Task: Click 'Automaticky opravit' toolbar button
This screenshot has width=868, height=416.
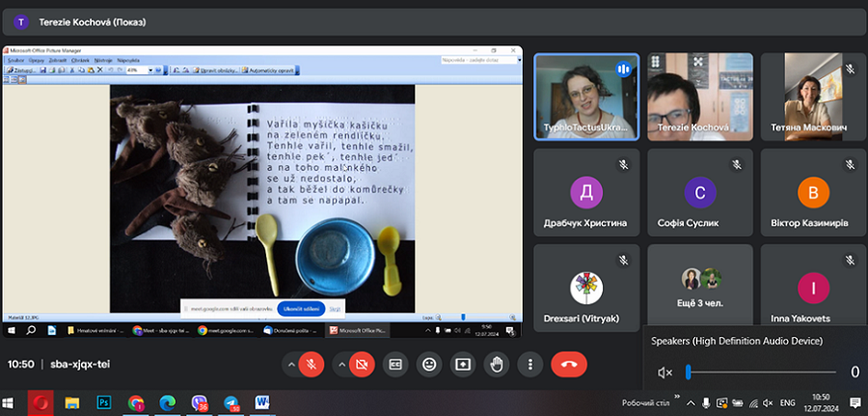Action: [268, 70]
